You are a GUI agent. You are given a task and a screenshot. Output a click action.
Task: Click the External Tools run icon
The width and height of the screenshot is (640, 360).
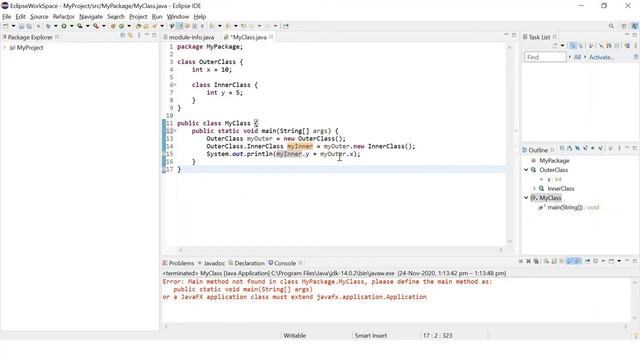[x=96, y=26]
